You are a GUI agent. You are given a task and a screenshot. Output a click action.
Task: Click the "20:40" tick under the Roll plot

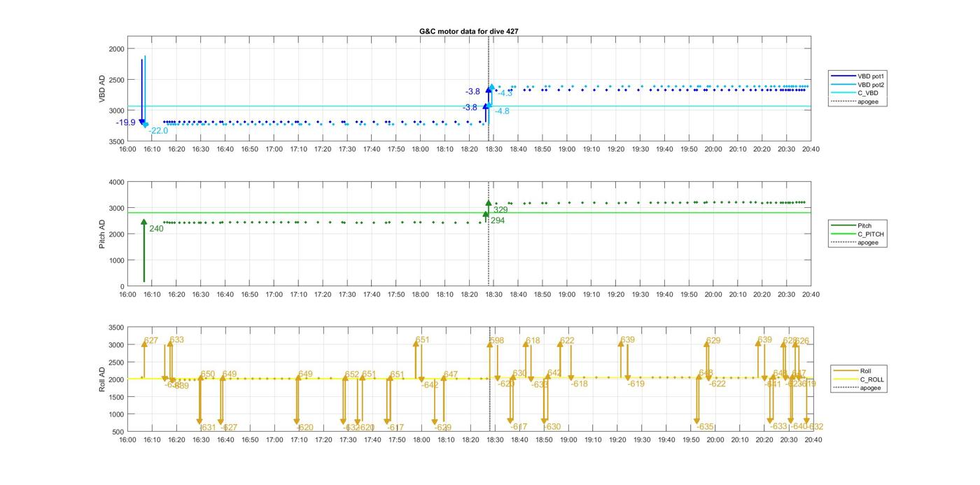tap(813, 440)
